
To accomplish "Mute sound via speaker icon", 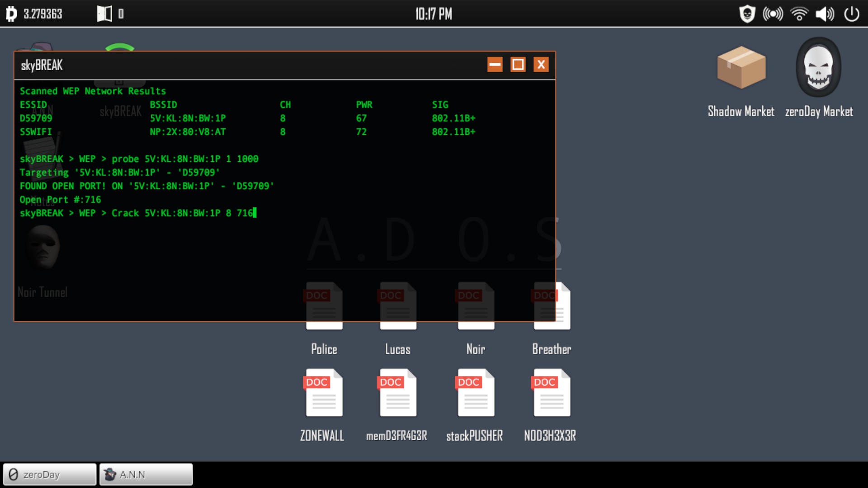I will (x=825, y=14).
